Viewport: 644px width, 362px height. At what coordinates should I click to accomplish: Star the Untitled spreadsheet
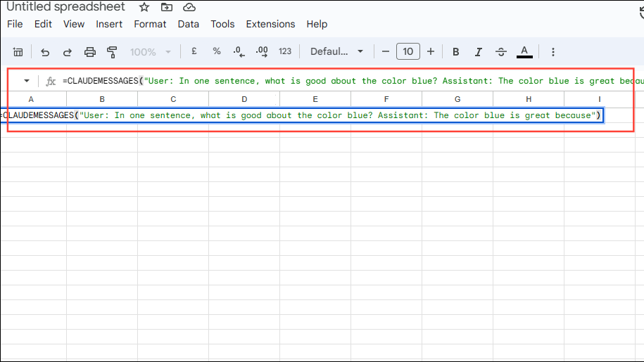click(144, 7)
